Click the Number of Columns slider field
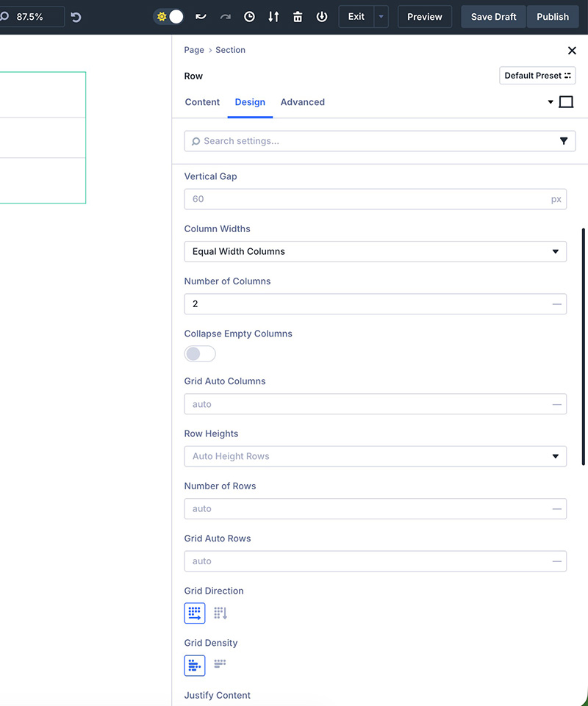 click(367, 304)
